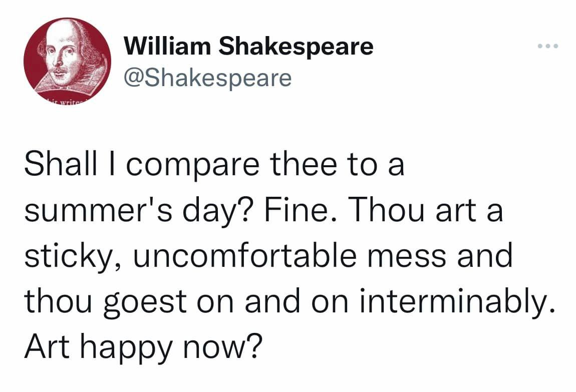Visit the @Shakespeare handle link

207,78
